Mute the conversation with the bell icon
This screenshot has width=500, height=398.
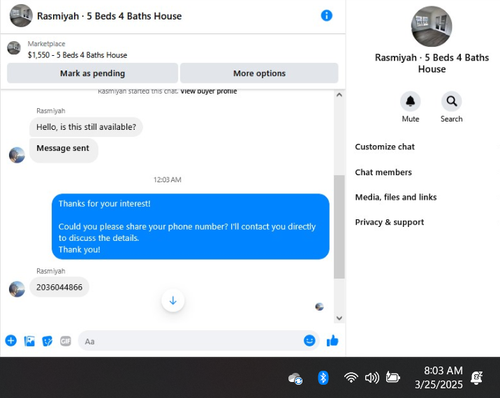(410, 101)
